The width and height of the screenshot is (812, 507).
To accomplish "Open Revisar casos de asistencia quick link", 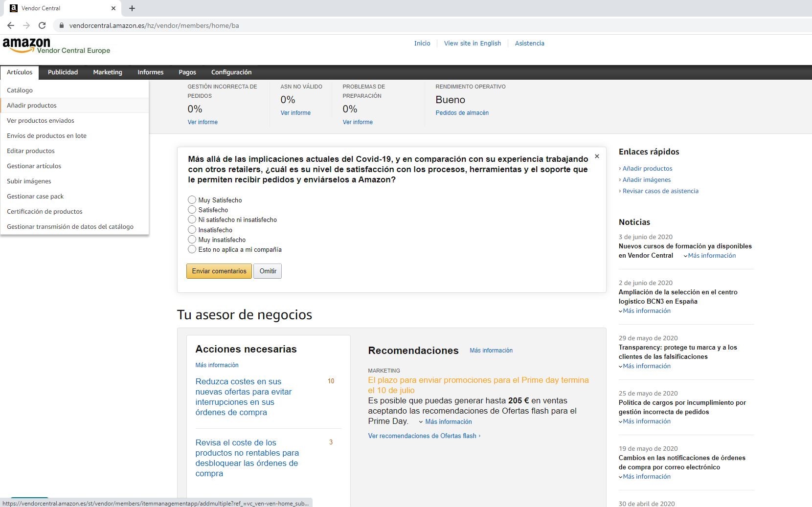I will (660, 191).
